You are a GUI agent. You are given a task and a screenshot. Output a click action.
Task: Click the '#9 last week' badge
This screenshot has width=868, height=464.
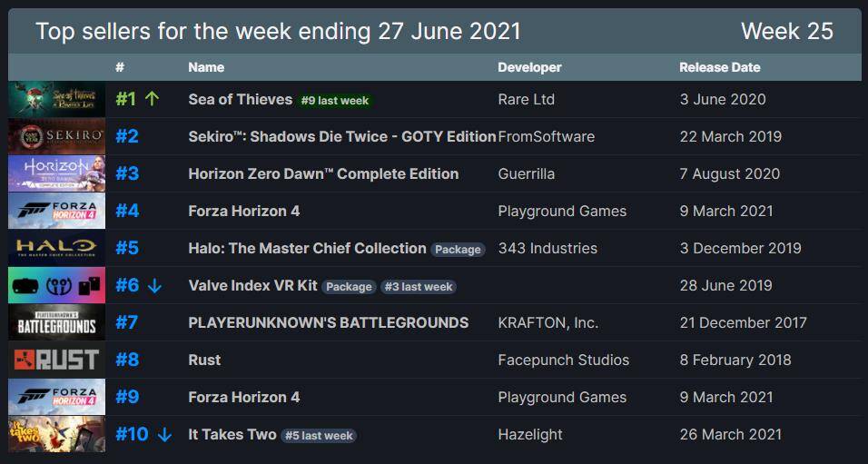(335, 100)
